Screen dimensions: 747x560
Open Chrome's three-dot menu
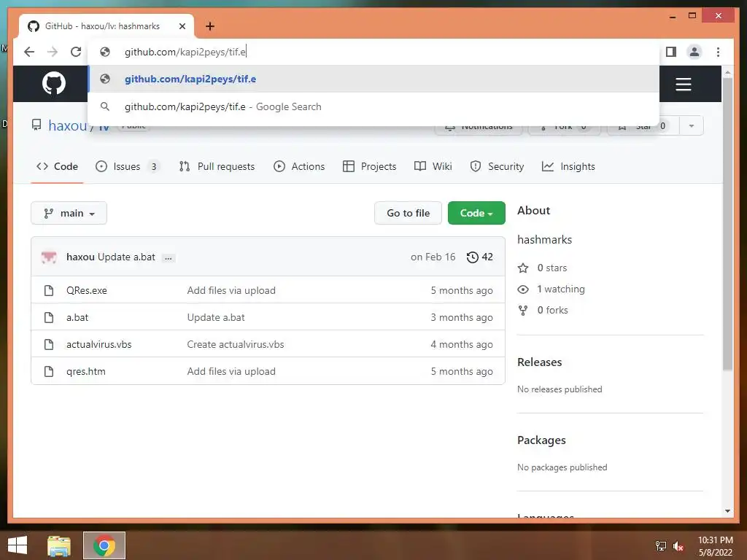(x=718, y=52)
